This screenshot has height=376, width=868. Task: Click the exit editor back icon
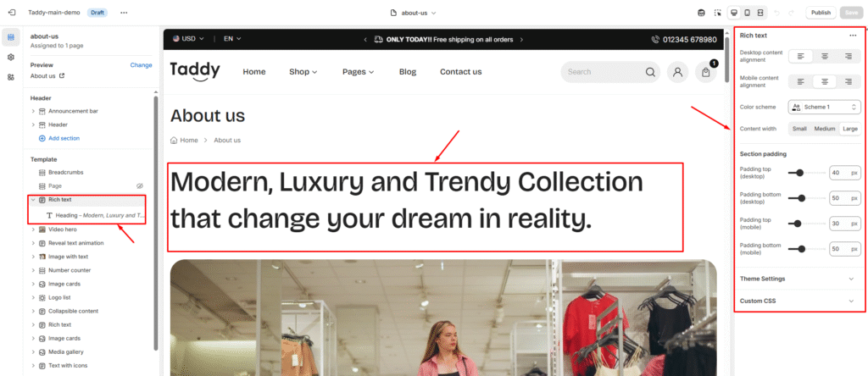[x=12, y=12]
